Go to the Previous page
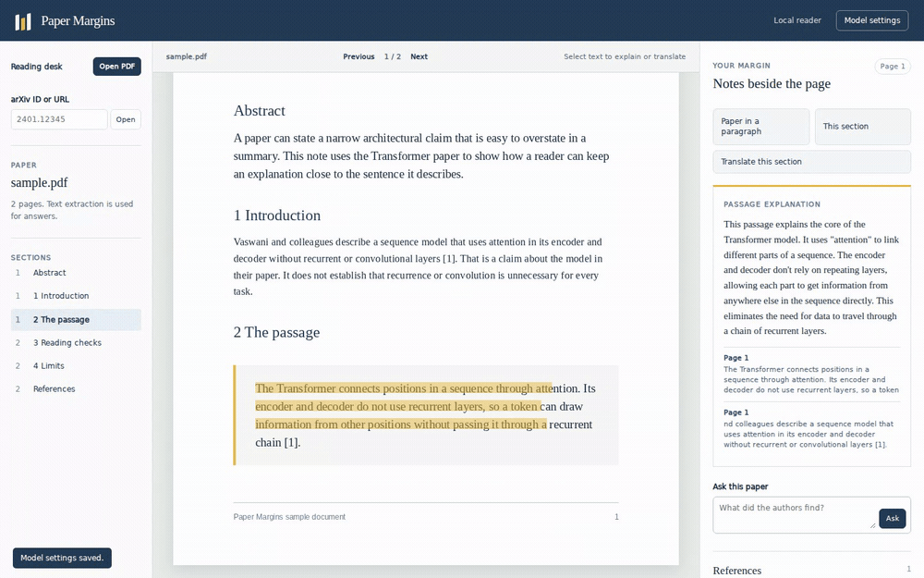The width and height of the screenshot is (924, 578). 359,56
